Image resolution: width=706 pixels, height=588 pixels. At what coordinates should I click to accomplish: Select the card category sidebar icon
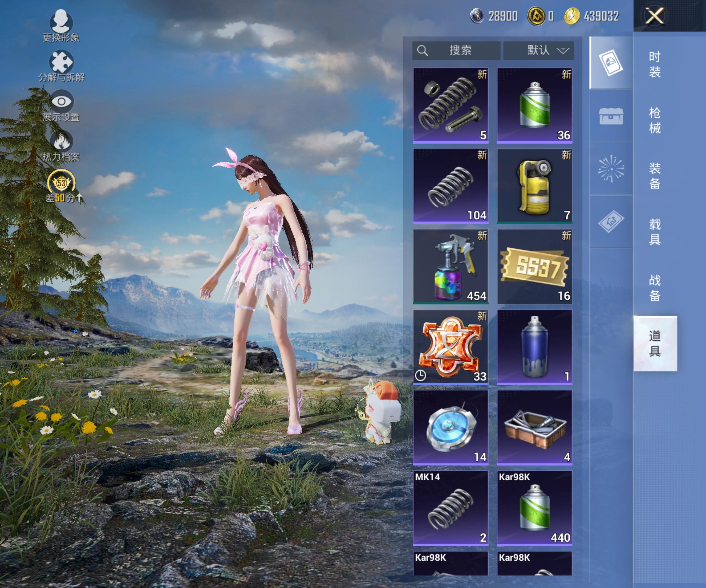coord(611,63)
